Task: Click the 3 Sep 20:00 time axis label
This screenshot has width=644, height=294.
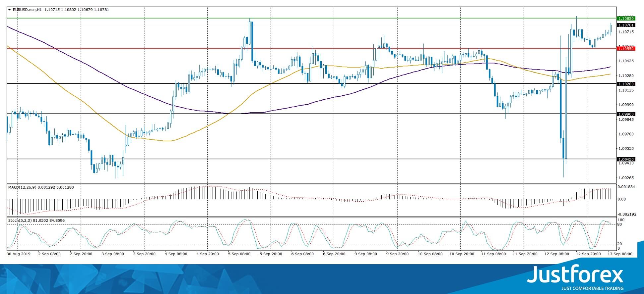Action: tap(145, 254)
